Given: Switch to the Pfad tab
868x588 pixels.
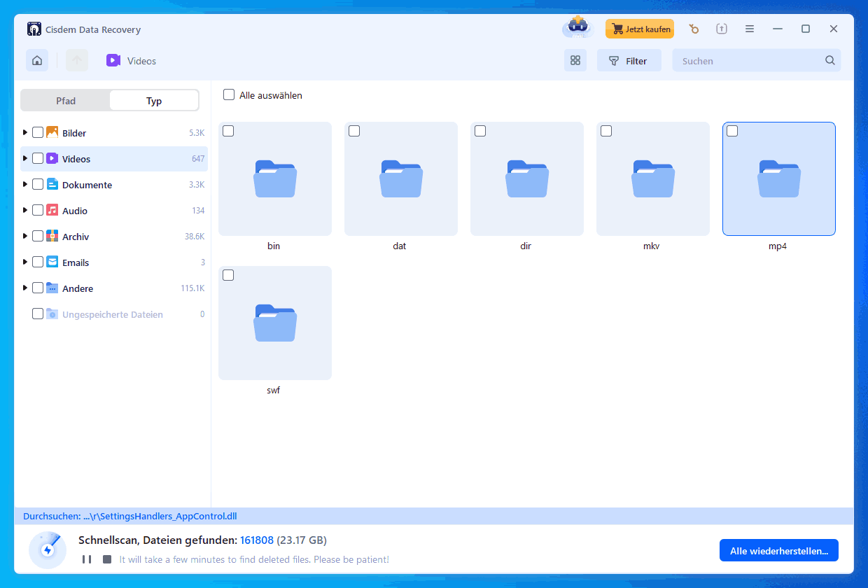Looking at the screenshot, I should pyautogui.click(x=66, y=100).
